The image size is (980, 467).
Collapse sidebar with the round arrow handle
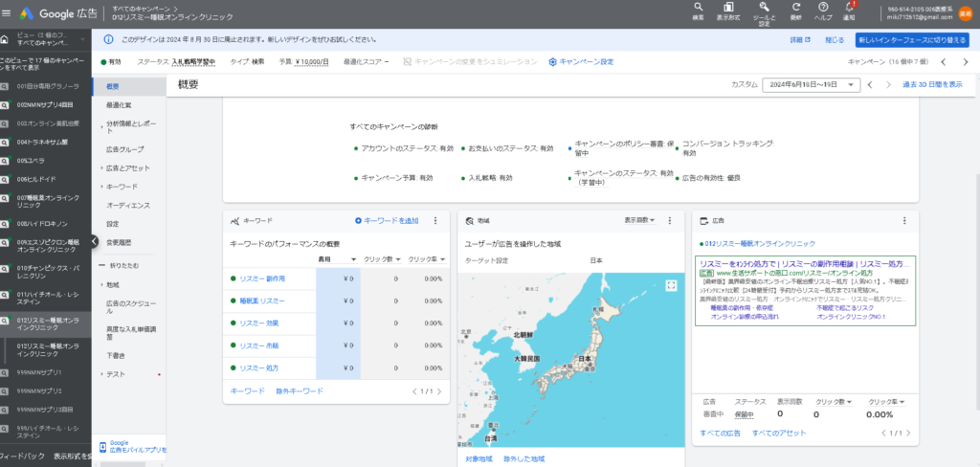click(94, 241)
